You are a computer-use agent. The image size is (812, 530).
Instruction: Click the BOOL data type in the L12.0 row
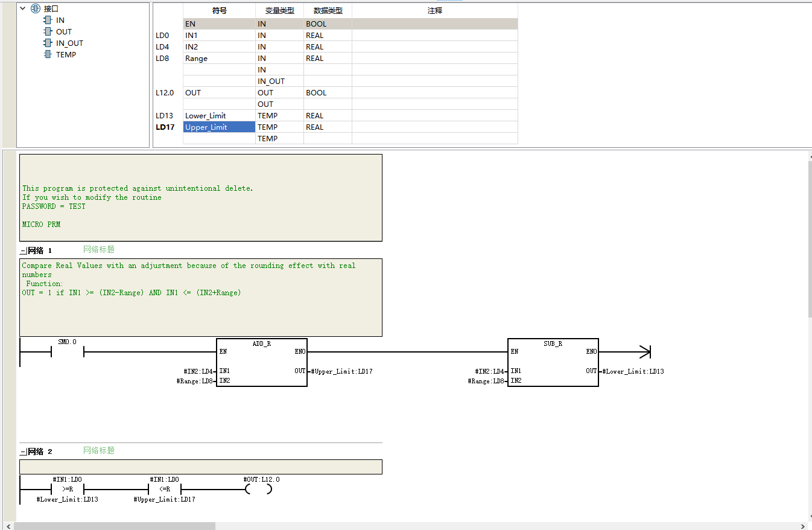coord(328,93)
